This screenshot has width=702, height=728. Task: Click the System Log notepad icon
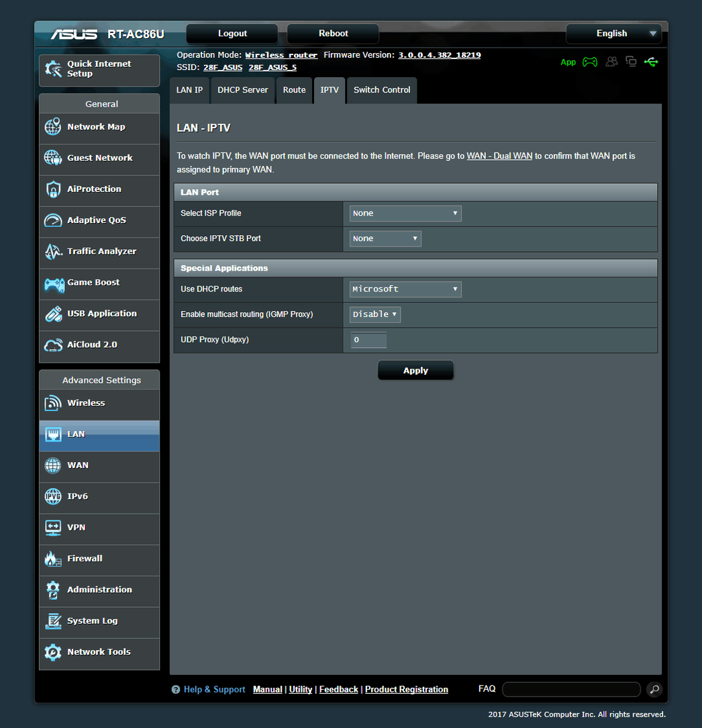(53, 621)
